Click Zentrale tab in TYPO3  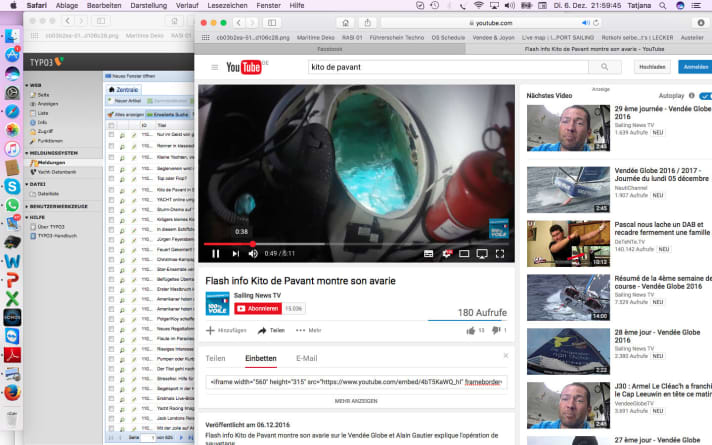point(124,90)
